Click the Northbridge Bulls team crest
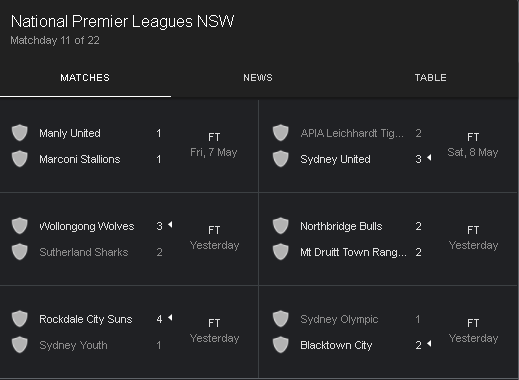The image size is (519, 380). point(281,226)
